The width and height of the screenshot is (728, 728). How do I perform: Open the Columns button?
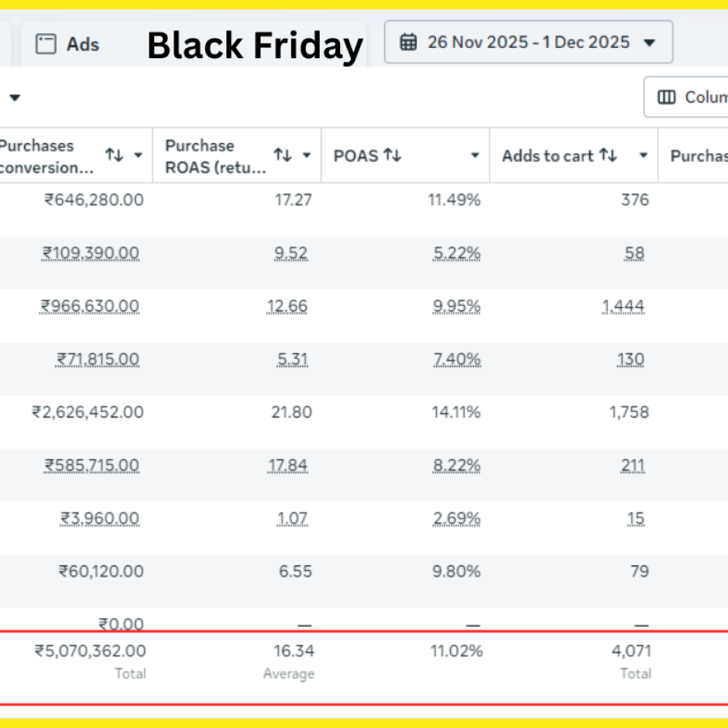[686, 97]
